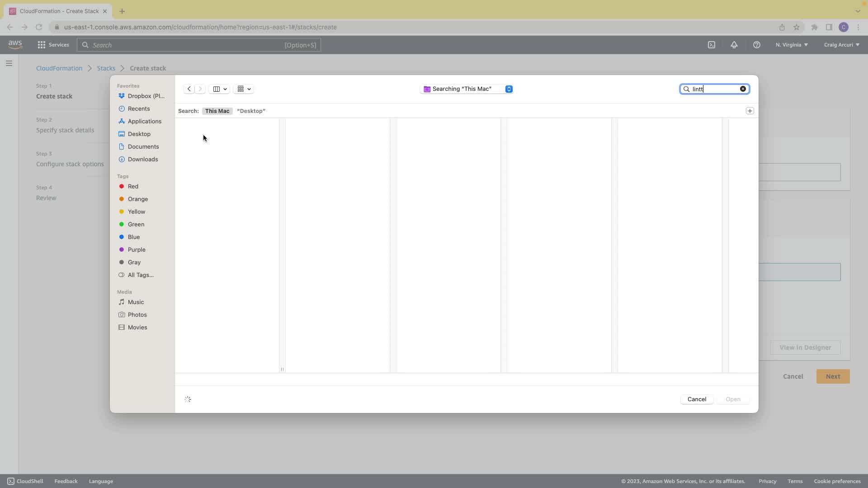Screen dimensions: 868x488
Task: Open the Downloads folder in sidebar
Action: pos(142,159)
